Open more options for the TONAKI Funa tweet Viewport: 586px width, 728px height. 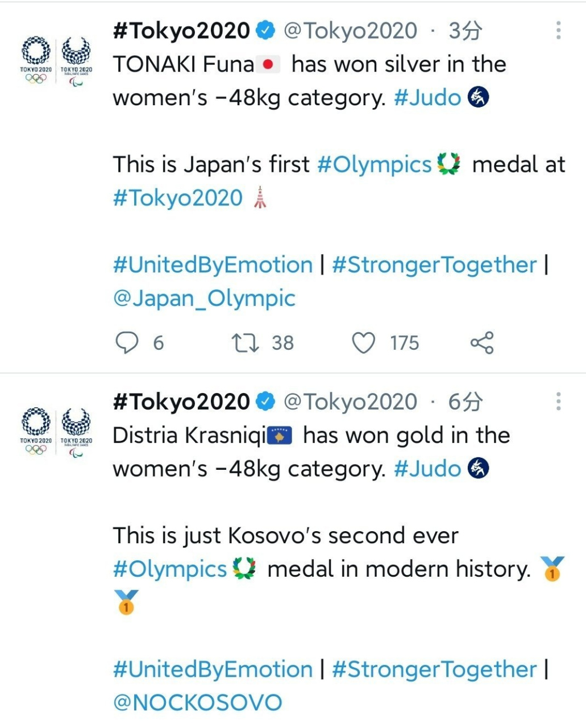(x=559, y=31)
